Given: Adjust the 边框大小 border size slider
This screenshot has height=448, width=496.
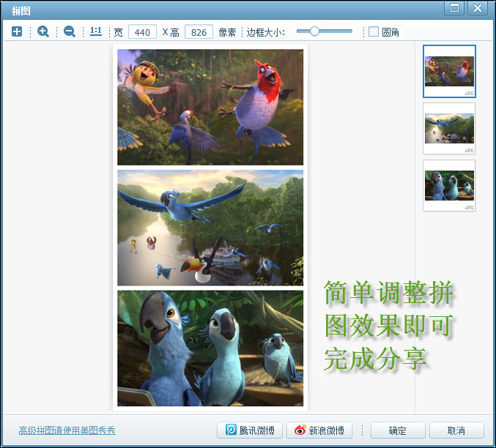Looking at the screenshot, I should tap(325, 31).
